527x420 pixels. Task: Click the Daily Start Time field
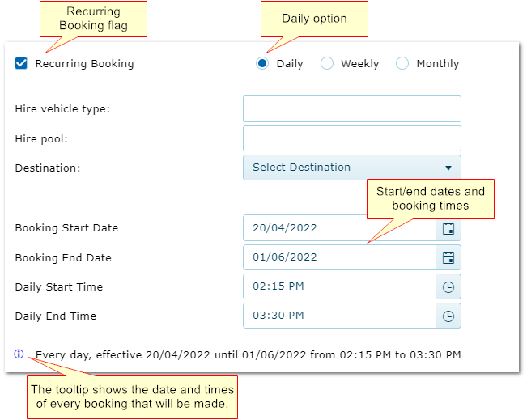click(339, 287)
